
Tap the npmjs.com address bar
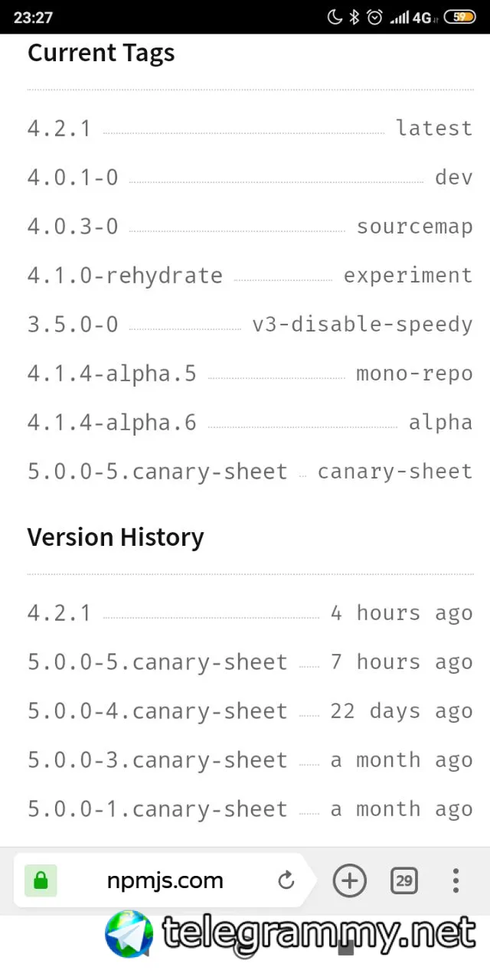(x=165, y=881)
